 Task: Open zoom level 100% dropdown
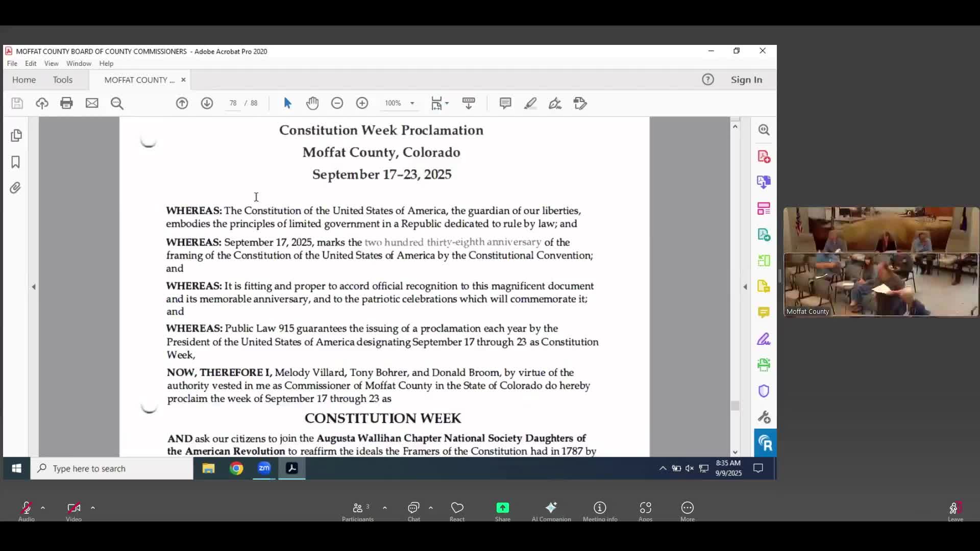412,103
